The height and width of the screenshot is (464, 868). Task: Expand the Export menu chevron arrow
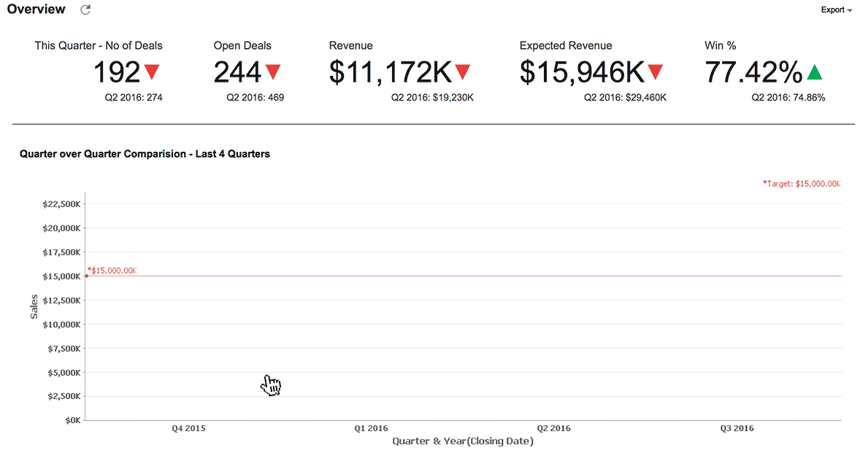point(849,10)
